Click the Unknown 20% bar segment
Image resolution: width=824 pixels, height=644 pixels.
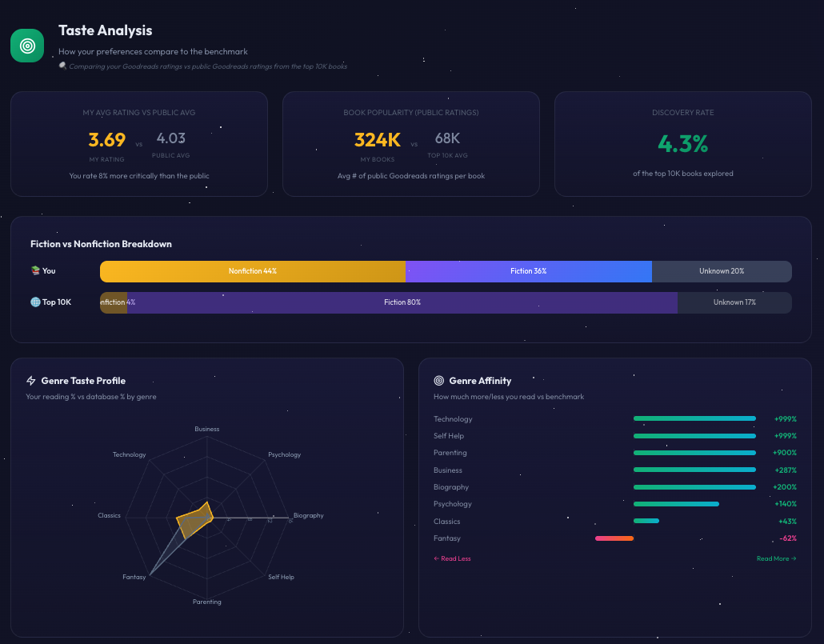pyautogui.click(x=721, y=271)
